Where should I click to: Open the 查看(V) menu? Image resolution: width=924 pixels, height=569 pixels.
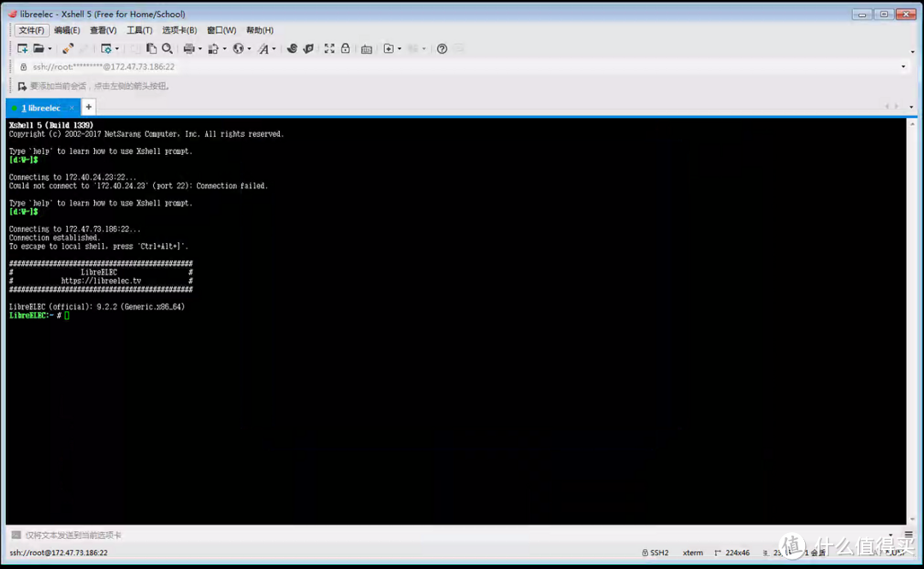pyautogui.click(x=103, y=30)
